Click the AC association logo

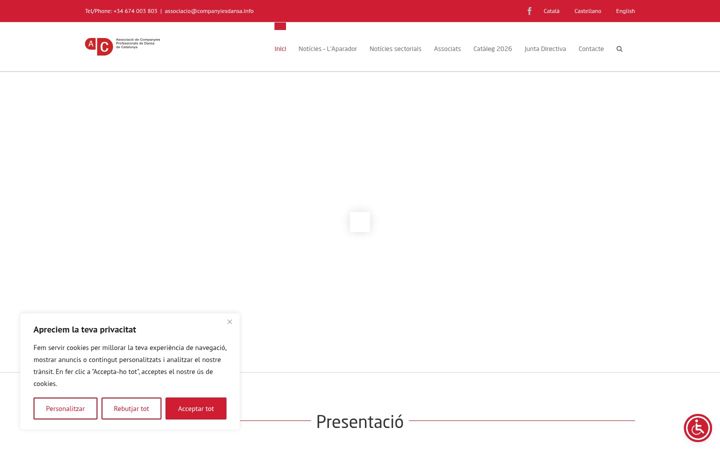coord(122,46)
